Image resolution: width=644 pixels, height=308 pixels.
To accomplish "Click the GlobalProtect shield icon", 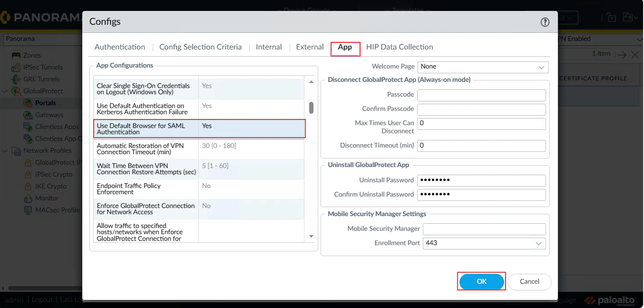I will point(16,91).
